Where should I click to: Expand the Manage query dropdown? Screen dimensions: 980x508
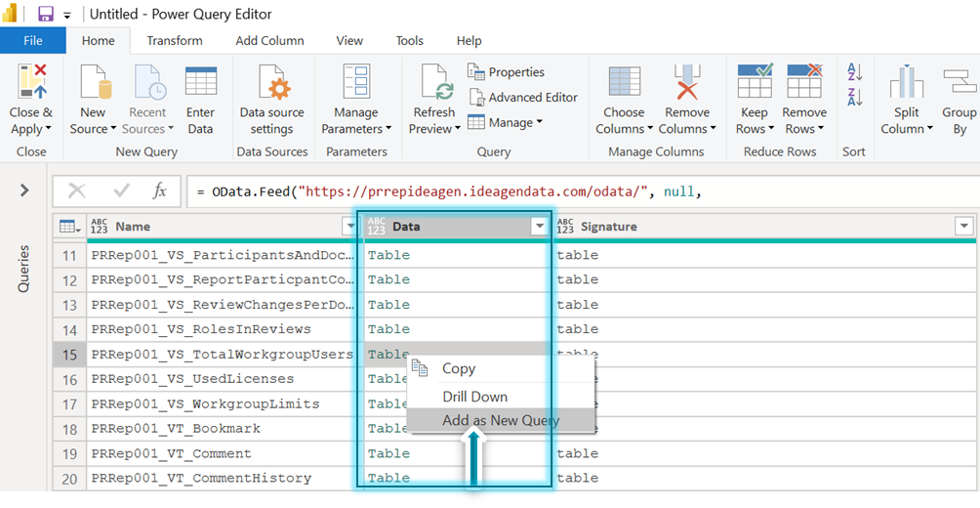[540, 122]
